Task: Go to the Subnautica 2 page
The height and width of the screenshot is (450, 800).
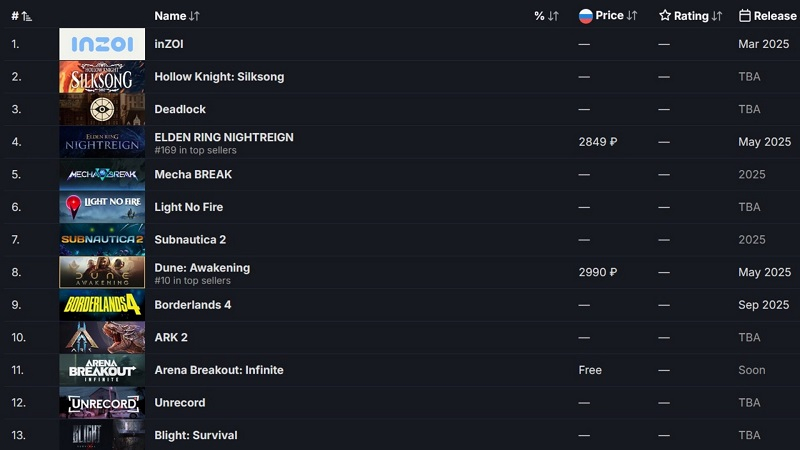Action: (x=190, y=240)
